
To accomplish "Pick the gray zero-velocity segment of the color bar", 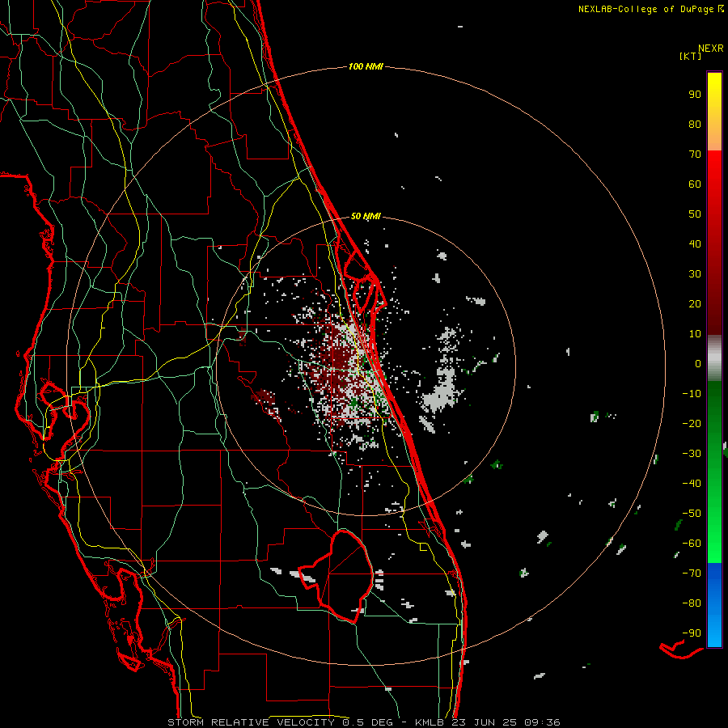I will [714, 358].
